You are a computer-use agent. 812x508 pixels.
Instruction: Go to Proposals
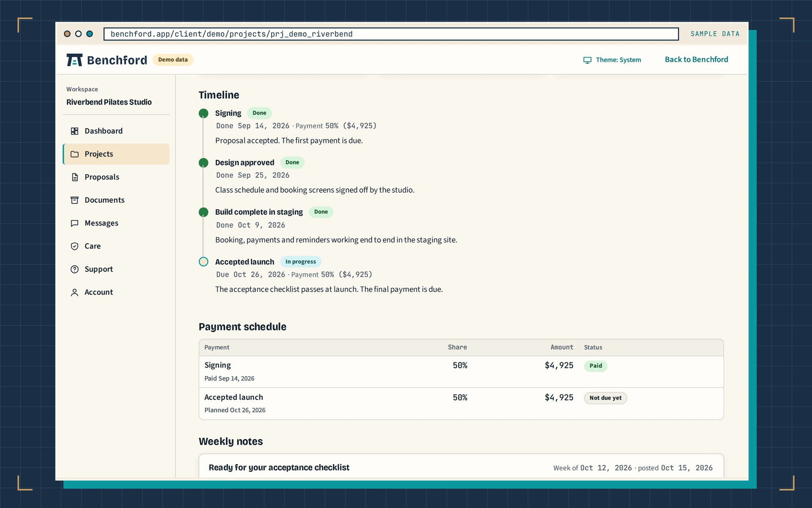pyautogui.click(x=116, y=177)
